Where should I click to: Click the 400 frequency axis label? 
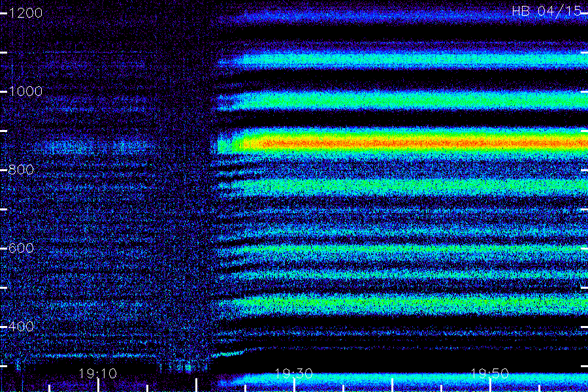pos(21,327)
